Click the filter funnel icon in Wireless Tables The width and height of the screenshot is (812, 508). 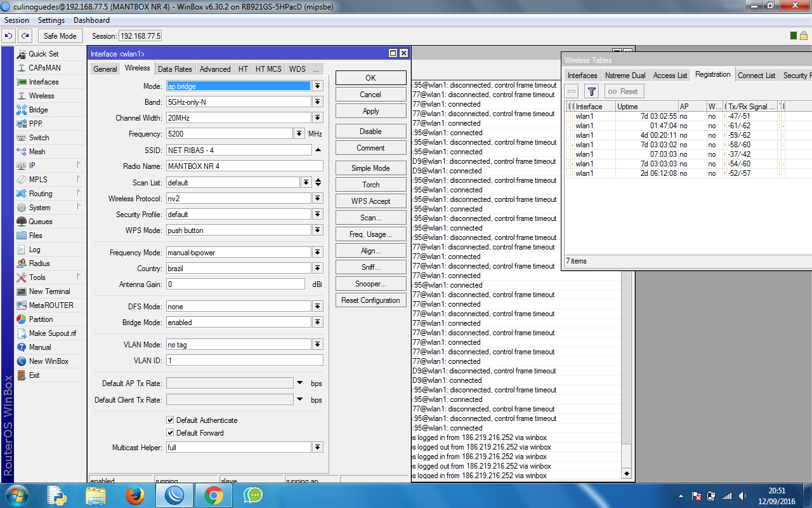(591, 91)
